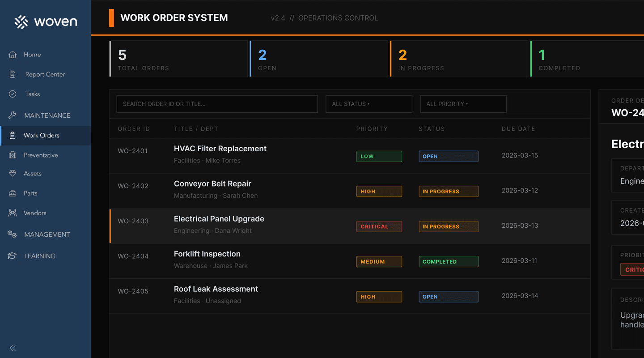The image size is (644, 358).
Task: Click the Completed summary card
Action: (587, 59)
